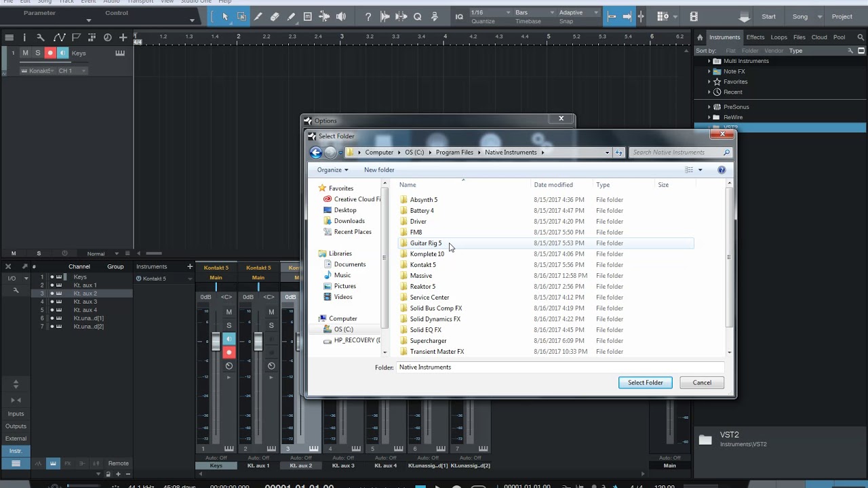Mute mixer channel Keys
The width and height of the screenshot is (868, 488).
(x=229, y=312)
